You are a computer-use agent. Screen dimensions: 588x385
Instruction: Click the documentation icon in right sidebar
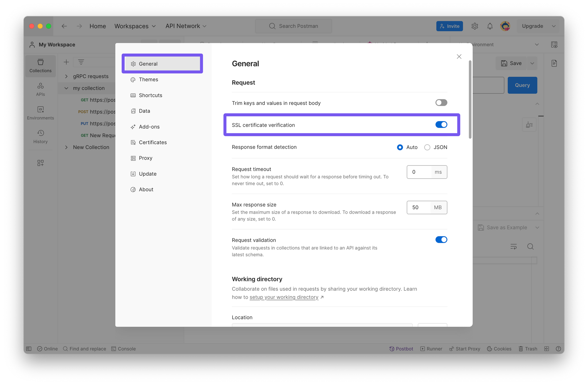pyautogui.click(x=554, y=63)
